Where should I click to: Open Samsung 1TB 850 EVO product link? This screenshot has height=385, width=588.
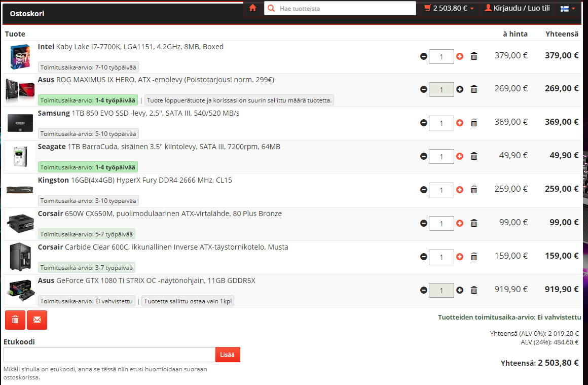pyautogui.click(x=139, y=113)
